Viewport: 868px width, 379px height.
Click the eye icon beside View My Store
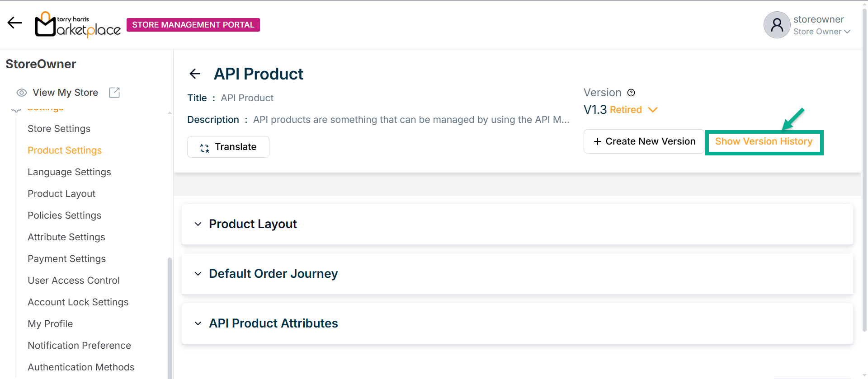pos(21,93)
